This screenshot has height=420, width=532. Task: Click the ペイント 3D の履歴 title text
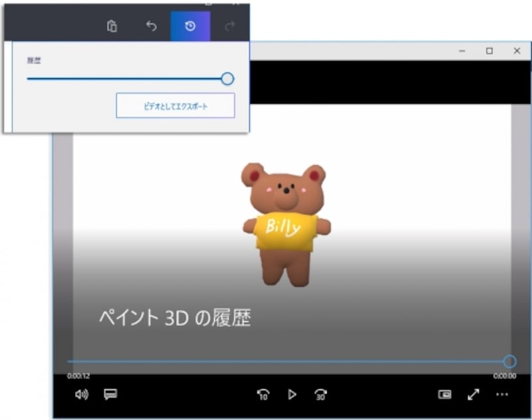click(175, 318)
